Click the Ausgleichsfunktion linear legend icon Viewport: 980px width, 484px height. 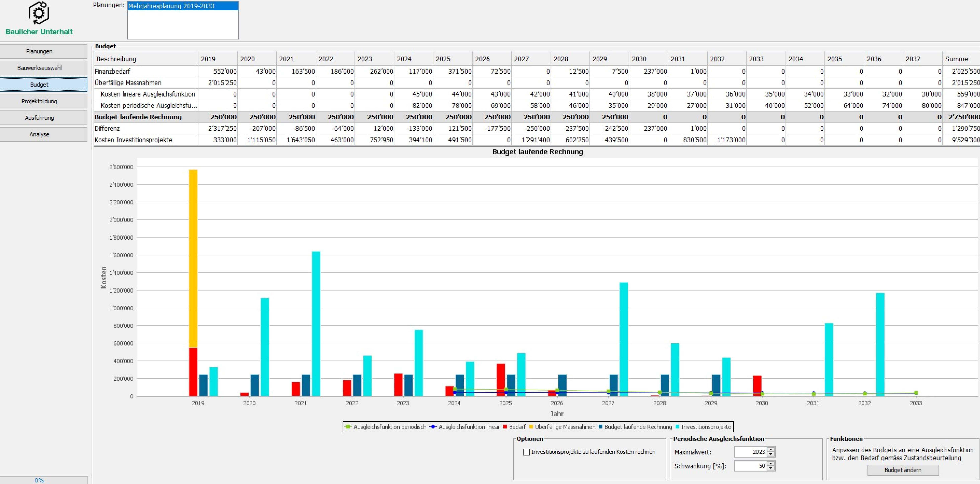pos(433,427)
